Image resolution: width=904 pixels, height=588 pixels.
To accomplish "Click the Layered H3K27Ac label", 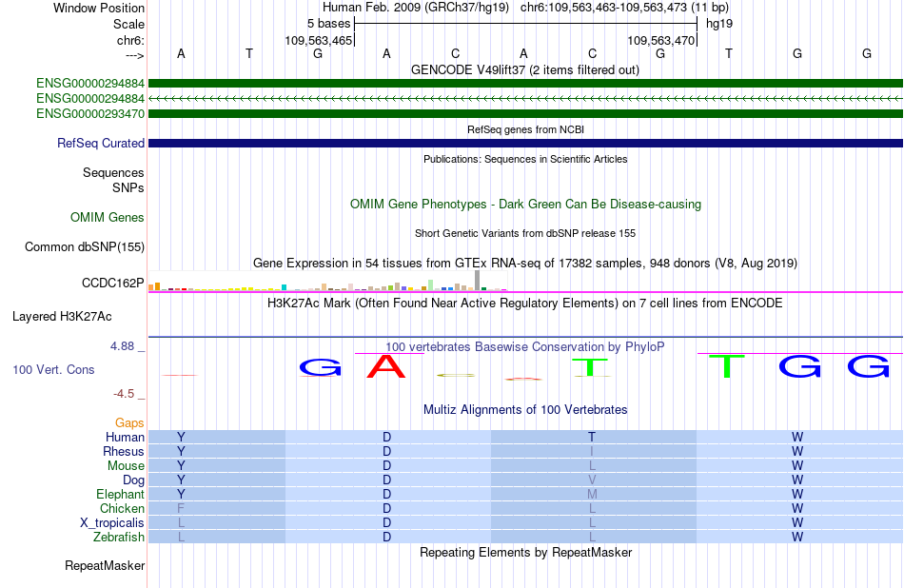I will (62, 317).
